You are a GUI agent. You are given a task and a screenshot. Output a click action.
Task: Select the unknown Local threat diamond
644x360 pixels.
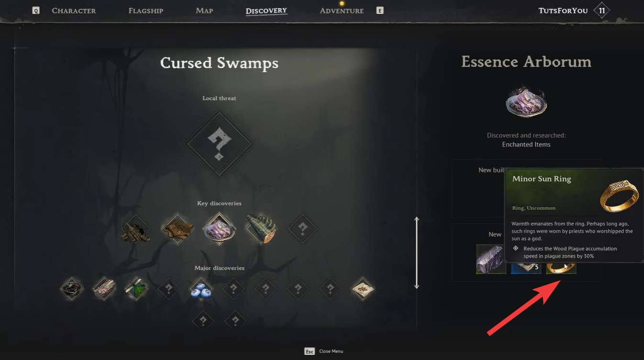tap(219, 143)
